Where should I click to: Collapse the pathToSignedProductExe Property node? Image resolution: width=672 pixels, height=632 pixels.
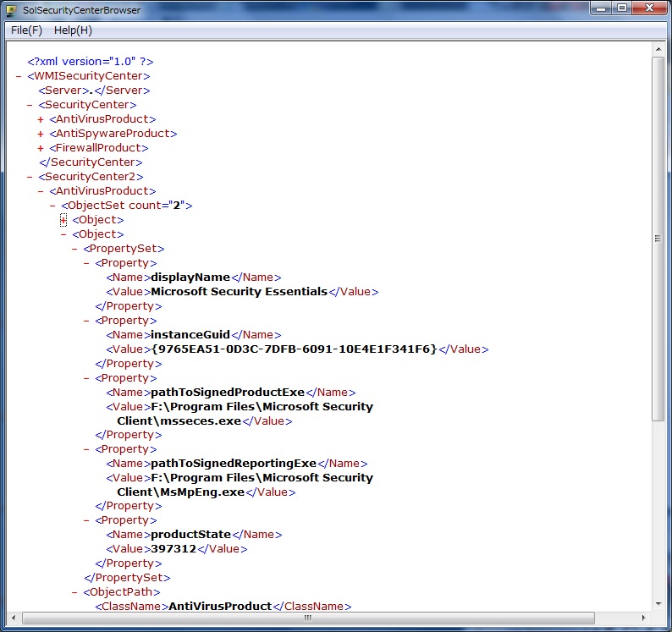point(86,378)
